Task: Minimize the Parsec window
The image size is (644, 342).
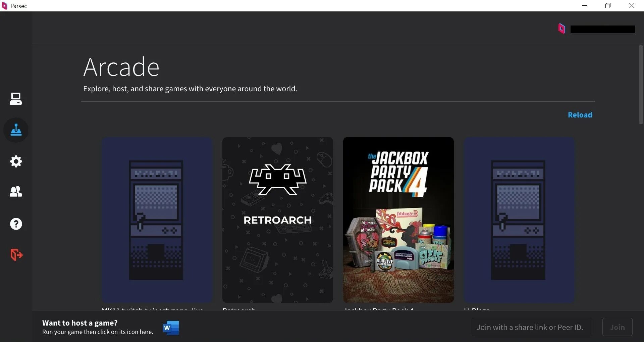Action: (x=585, y=6)
